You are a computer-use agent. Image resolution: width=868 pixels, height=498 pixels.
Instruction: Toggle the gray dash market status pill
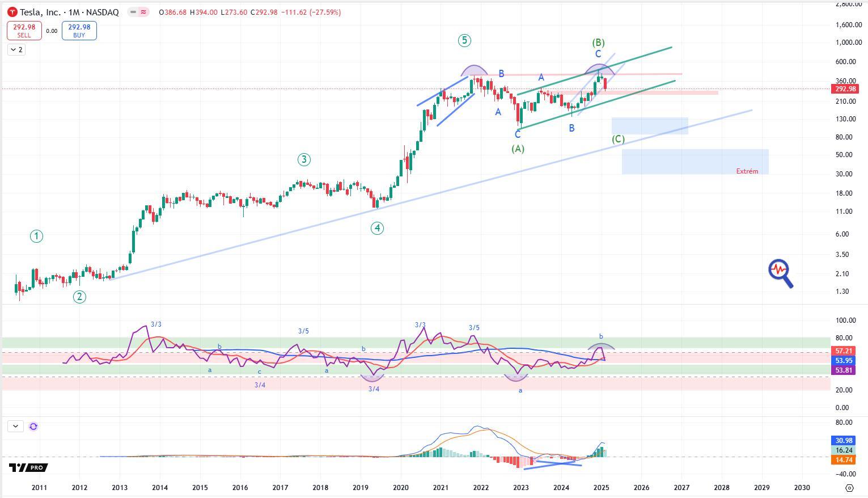click(133, 12)
